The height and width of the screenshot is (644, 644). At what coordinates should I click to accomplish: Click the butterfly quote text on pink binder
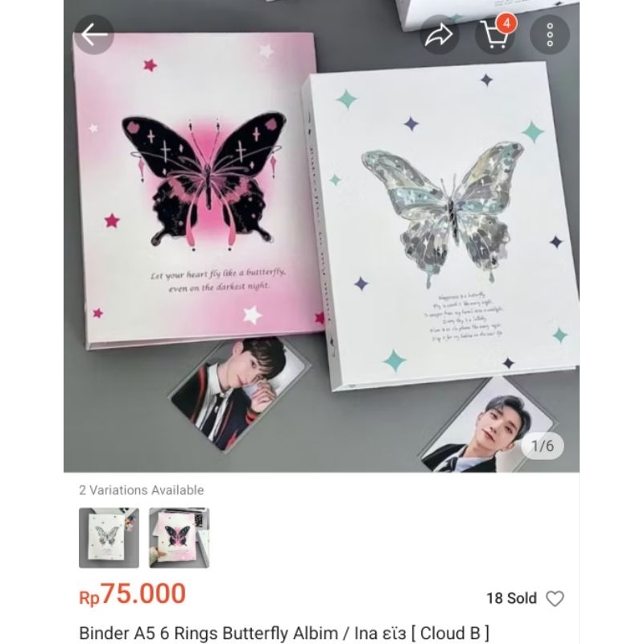(x=218, y=280)
